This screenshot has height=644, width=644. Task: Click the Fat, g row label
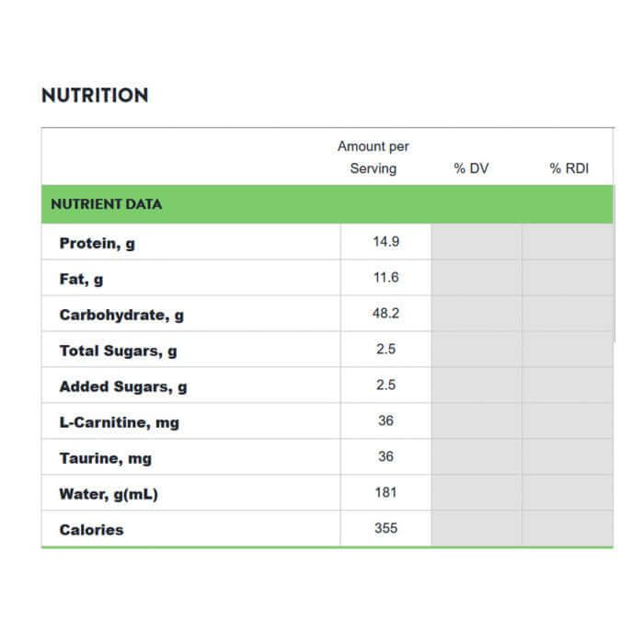81,279
